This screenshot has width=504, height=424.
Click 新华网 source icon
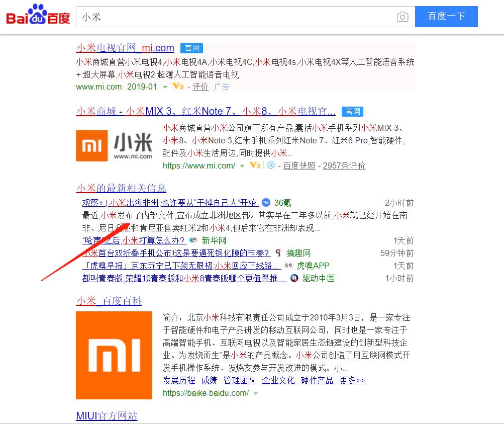tap(193, 240)
